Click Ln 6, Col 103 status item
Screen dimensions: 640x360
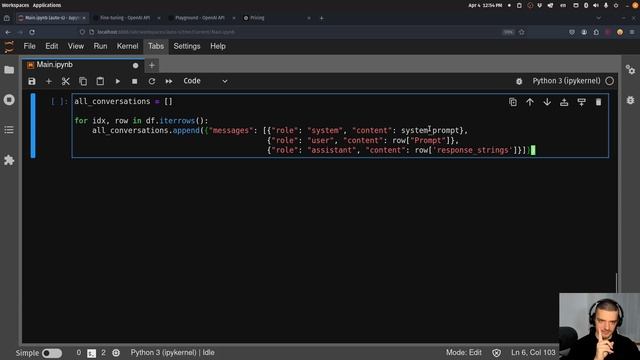[533, 352]
